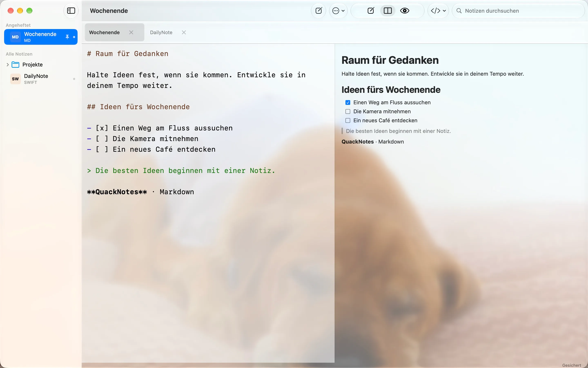Switch to editor-only mode pencil icon

[371, 11]
